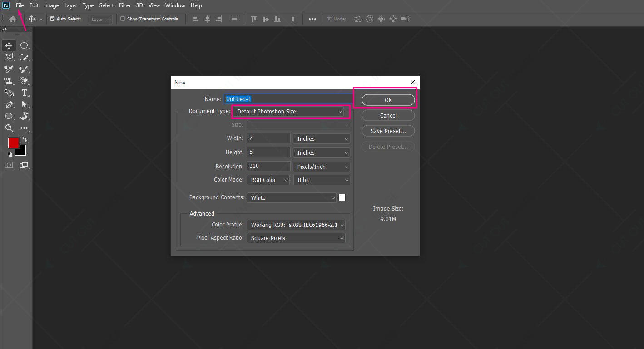This screenshot has width=644, height=349.
Task: Swap foreground and background colors
Action: tap(24, 139)
